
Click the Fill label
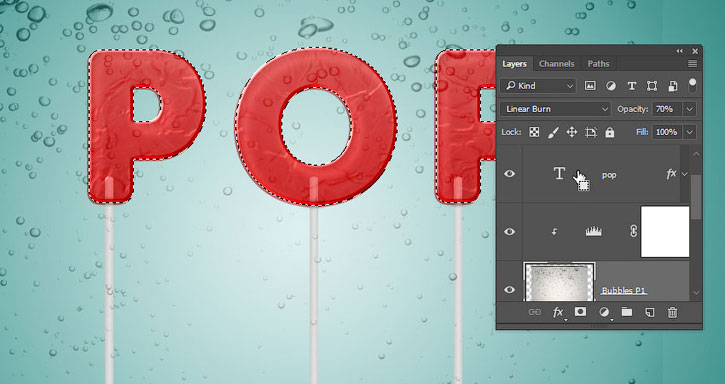(642, 132)
